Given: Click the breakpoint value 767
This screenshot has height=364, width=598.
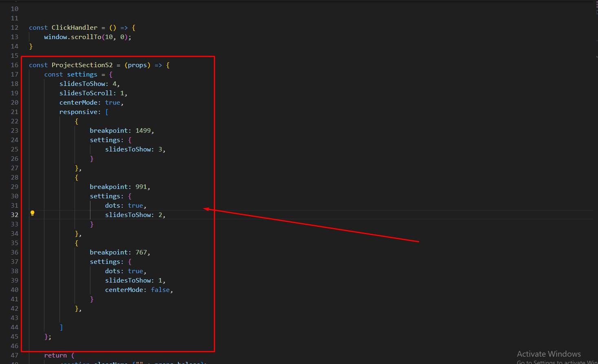Looking at the screenshot, I should (141, 252).
